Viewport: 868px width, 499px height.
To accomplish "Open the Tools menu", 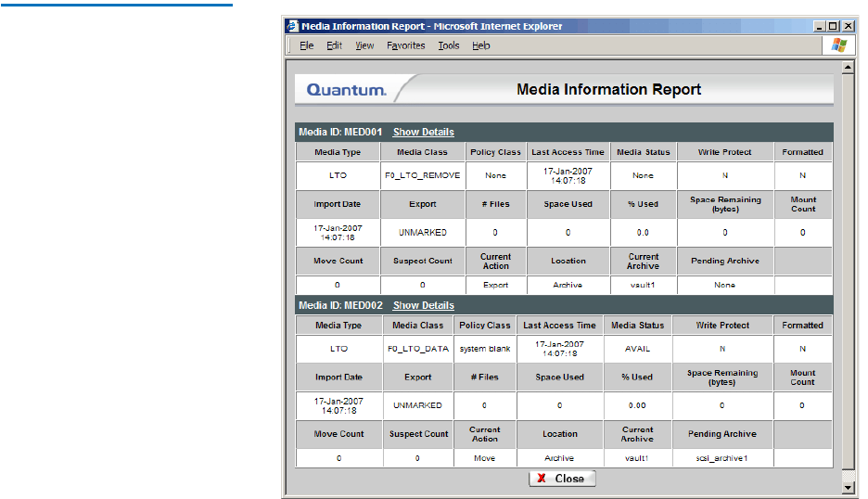I will tap(449, 45).
